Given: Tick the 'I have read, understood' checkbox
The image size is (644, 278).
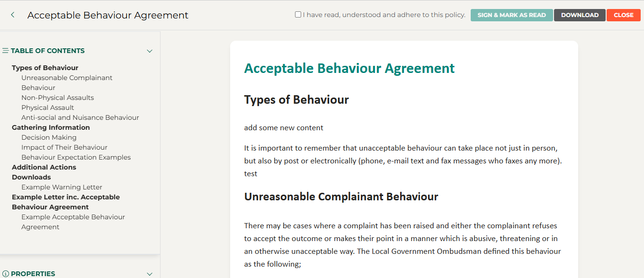Looking at the screenshot, I should [298, 15].
